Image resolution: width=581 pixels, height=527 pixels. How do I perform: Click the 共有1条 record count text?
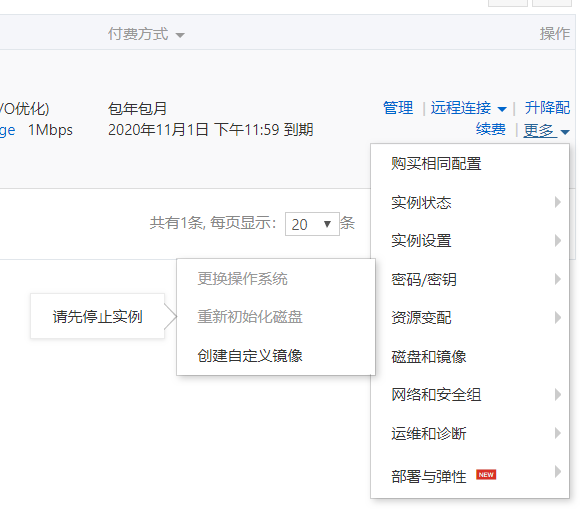(176, 223)
